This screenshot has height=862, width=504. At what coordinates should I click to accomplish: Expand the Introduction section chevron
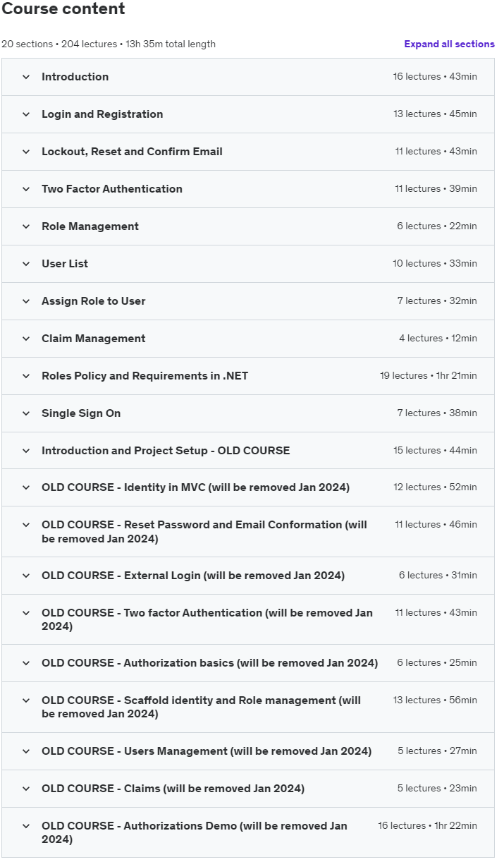click(26, 77)
